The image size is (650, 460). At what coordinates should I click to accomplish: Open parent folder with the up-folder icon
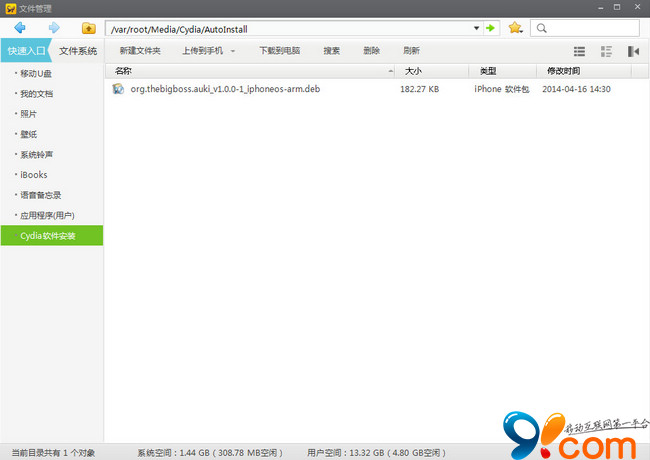click(x=89, y=28)
